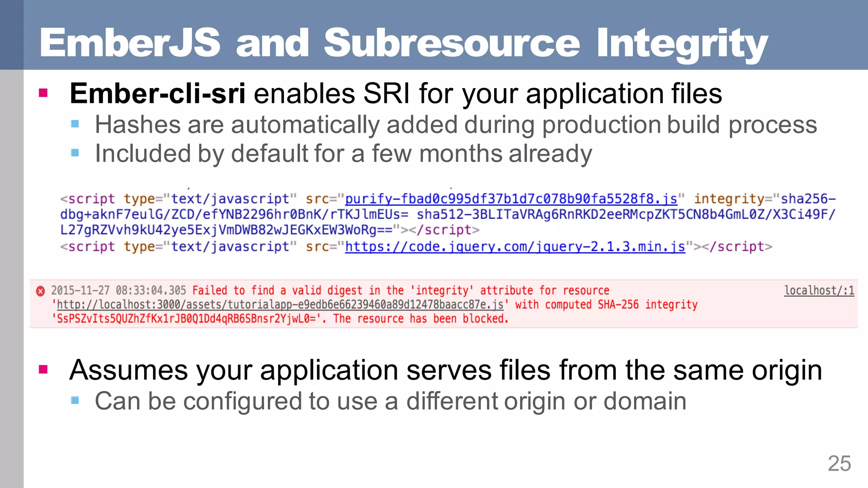Select 'Can be configured to use a different origin' line
The image size is (868, 488).
[390, 401]
